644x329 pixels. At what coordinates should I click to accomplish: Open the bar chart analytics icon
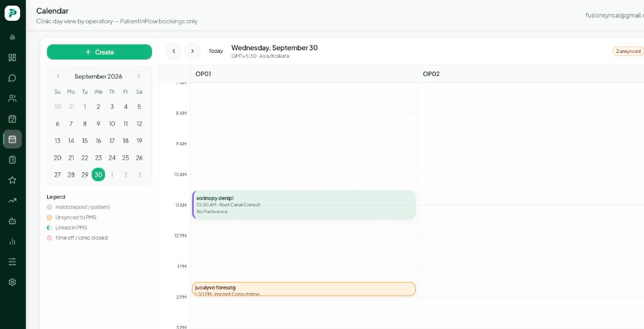tap(13, 242)
